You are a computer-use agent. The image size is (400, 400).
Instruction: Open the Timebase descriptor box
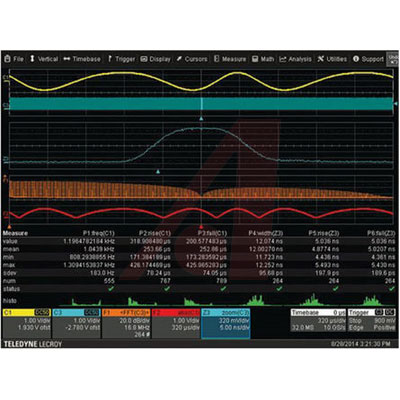point(318,321)
